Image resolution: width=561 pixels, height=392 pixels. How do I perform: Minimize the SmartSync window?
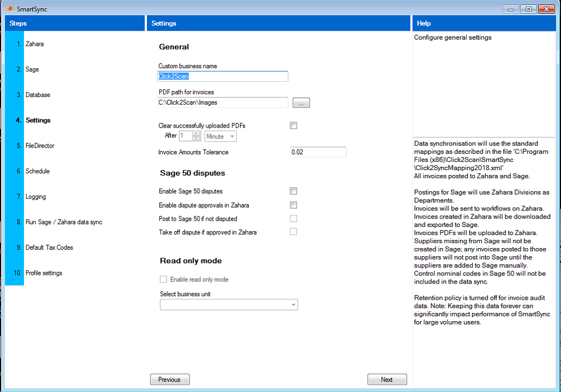coord(511,9)
